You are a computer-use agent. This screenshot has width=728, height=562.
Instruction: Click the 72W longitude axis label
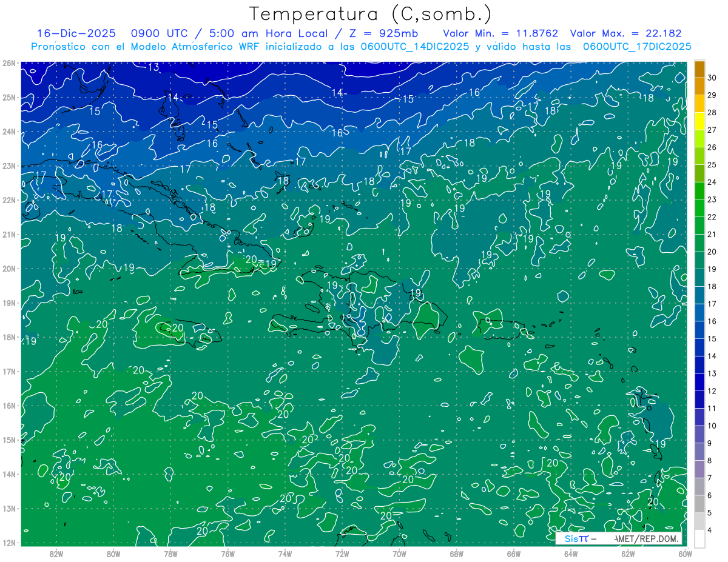tap(342, 554)
